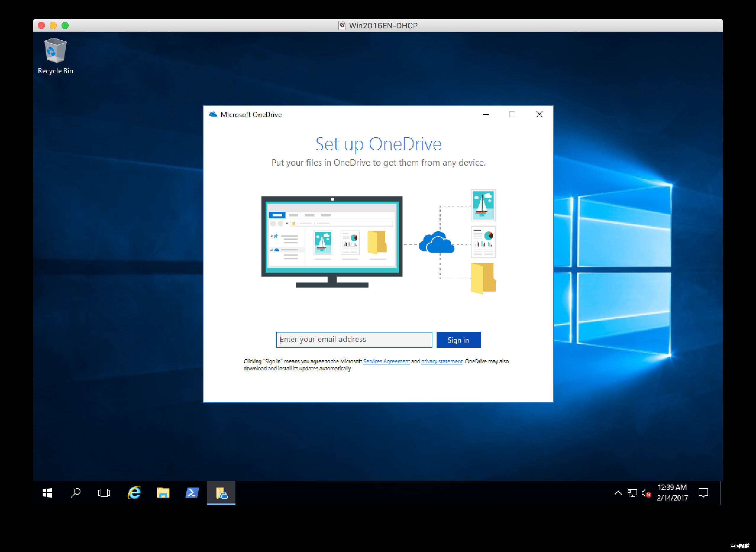Click the red macOS close button
Viewport: 756px width, 552px height.
pos(41,25)
